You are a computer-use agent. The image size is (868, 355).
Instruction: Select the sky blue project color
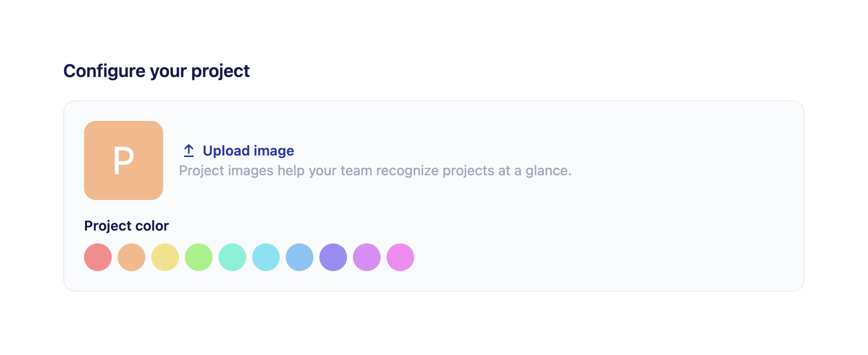[x=300, y=257]
